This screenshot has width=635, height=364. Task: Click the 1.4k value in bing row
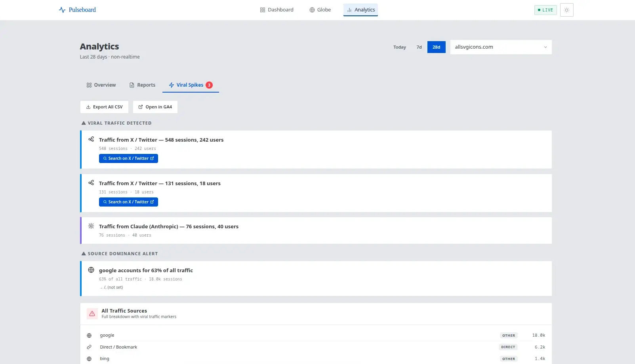tap(540, 359)
